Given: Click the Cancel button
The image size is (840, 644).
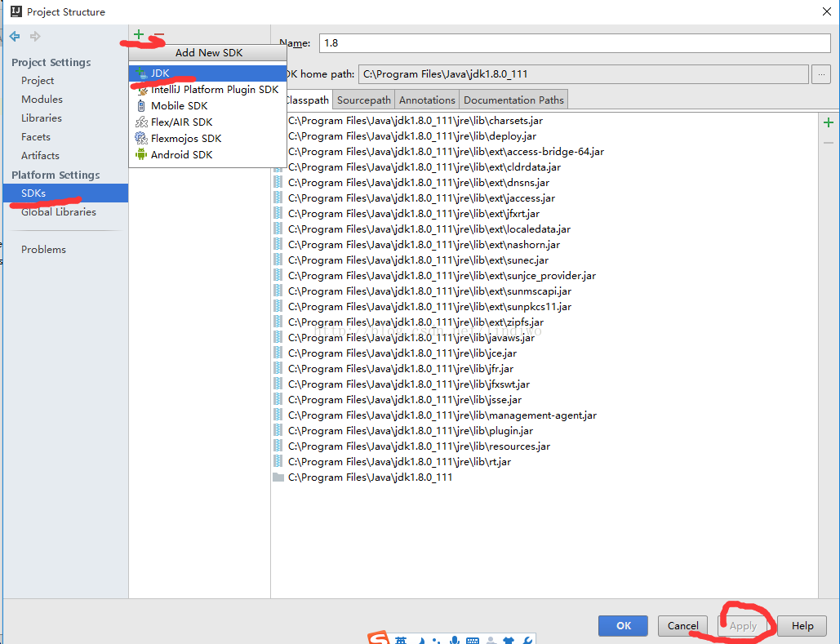Looking at the screenshot, I should click(x=682, y=625).
